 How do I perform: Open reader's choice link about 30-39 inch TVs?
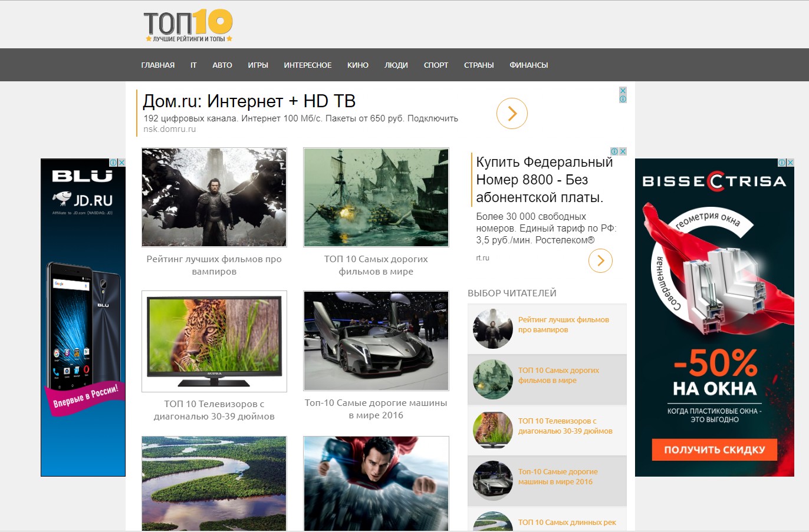pos(565,426)
